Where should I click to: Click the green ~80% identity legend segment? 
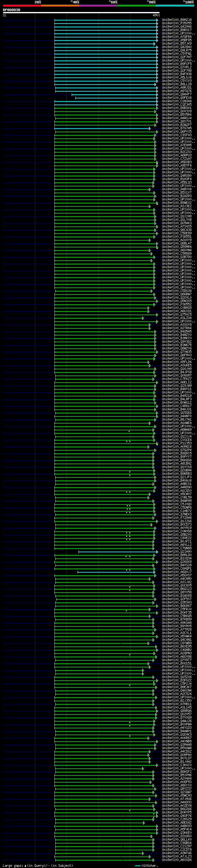pyautogui.click(x=137, y=6)
